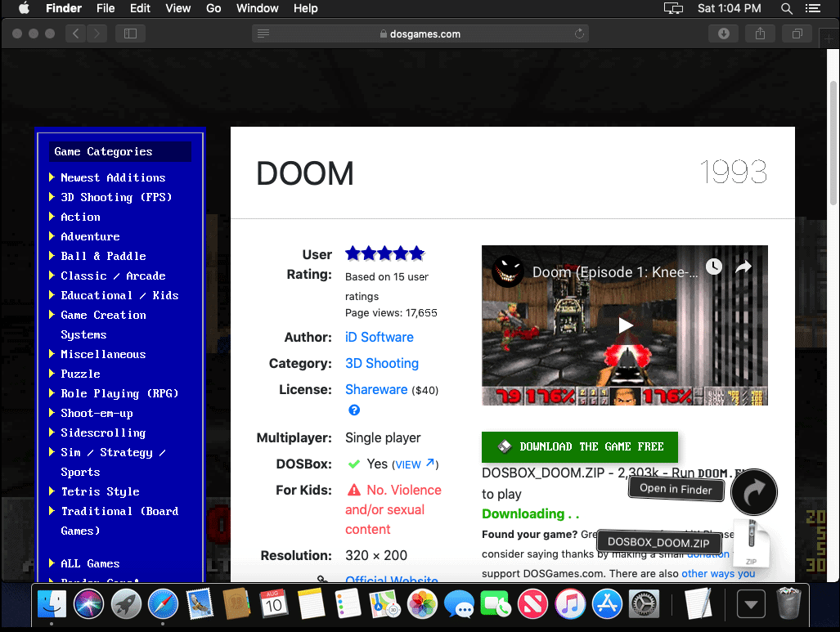This screenshot has height=632, width=840.
Task: Click the video Watch Later clock icon
Action: tap(713, 267)
